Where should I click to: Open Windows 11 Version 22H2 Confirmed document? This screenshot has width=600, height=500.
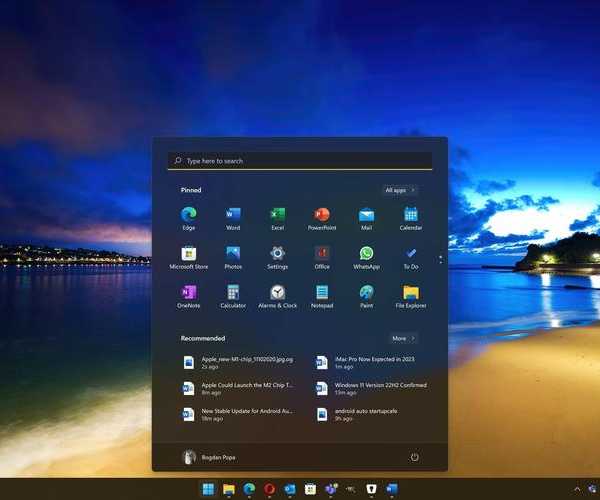[x=371, y=388]
